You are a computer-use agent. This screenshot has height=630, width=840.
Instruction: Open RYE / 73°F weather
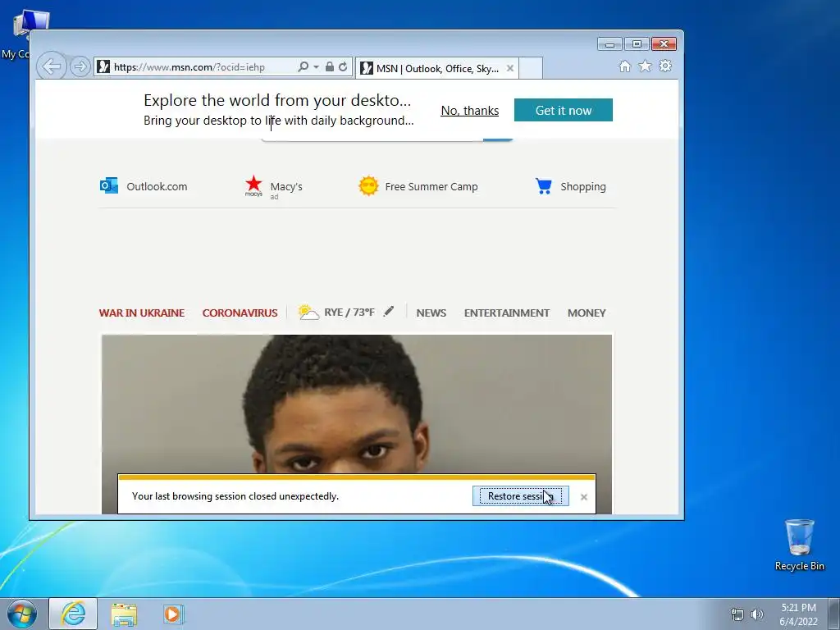(x=349, y=313)
